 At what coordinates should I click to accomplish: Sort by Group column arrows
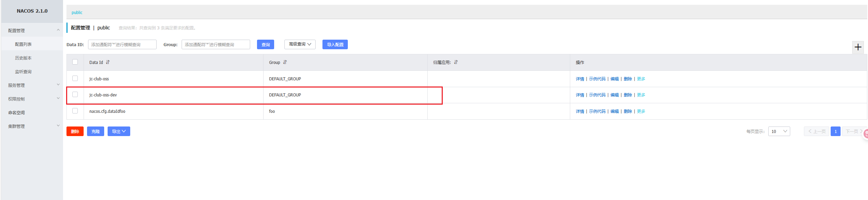tap(285, 62)
